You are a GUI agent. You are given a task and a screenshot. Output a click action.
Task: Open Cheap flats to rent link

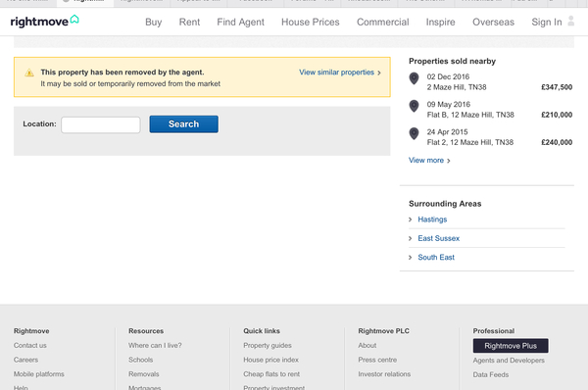click(271, 374)
